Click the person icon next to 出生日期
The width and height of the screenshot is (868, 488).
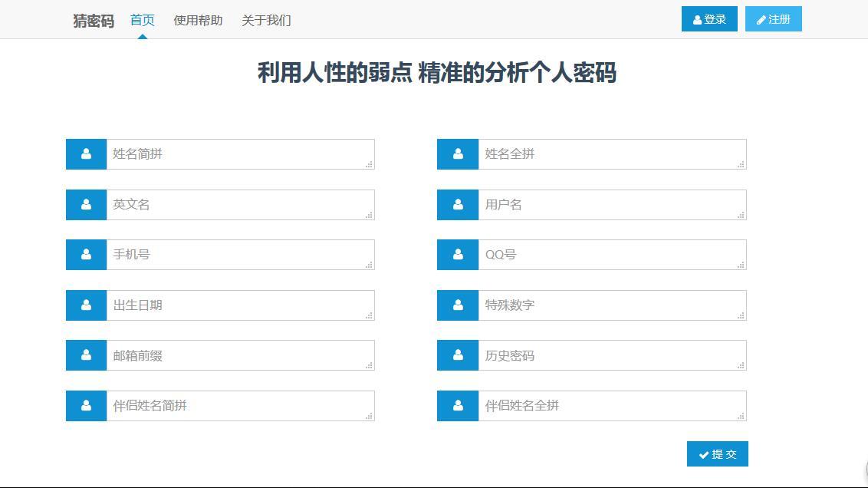(x=86, y=305)
